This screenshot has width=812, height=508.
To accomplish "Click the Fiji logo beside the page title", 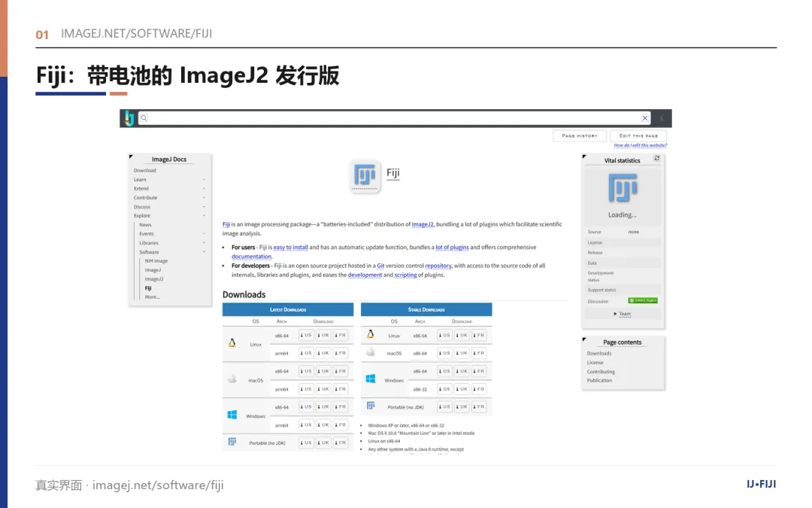I will pos(365,176).
